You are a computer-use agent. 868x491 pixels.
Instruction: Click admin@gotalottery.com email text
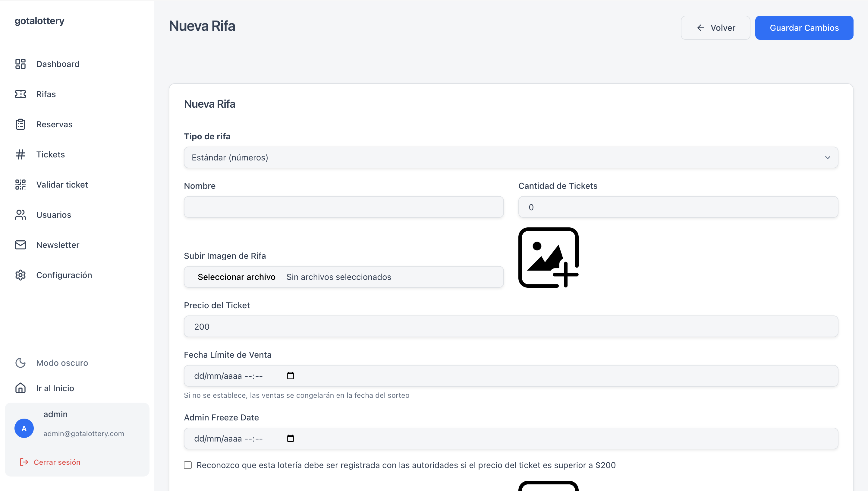pyautogui.click(x=83, y=434)
